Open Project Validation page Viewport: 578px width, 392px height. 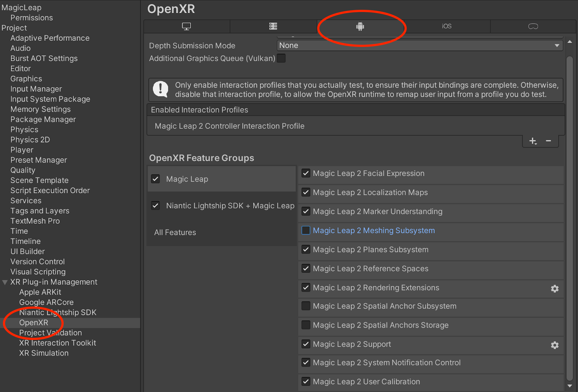(51, 333)
